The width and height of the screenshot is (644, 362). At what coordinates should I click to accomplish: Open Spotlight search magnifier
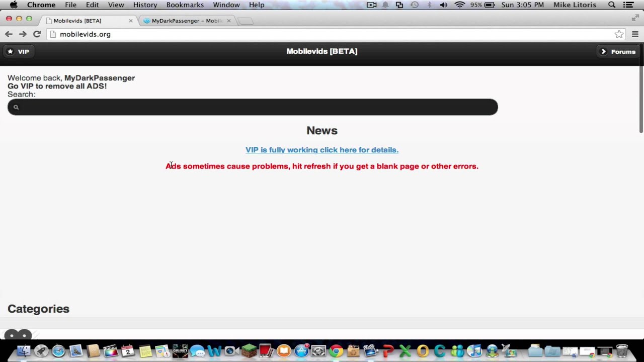point(612,5)
